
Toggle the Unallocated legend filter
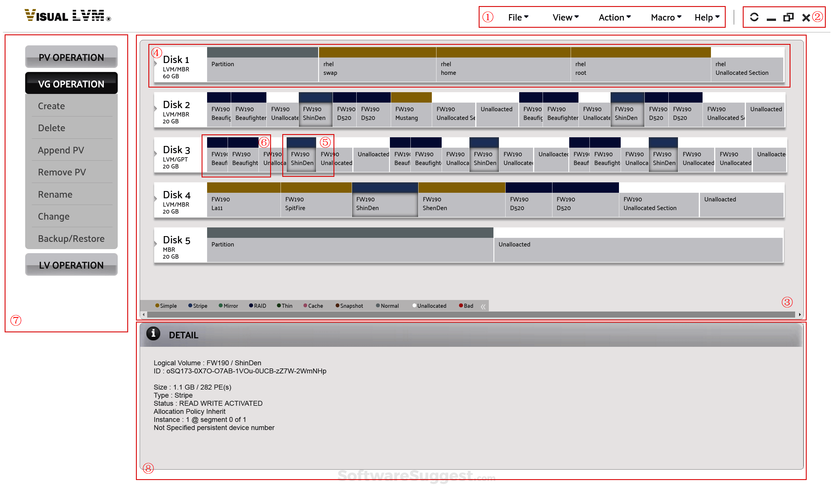[x=414, y=305]
